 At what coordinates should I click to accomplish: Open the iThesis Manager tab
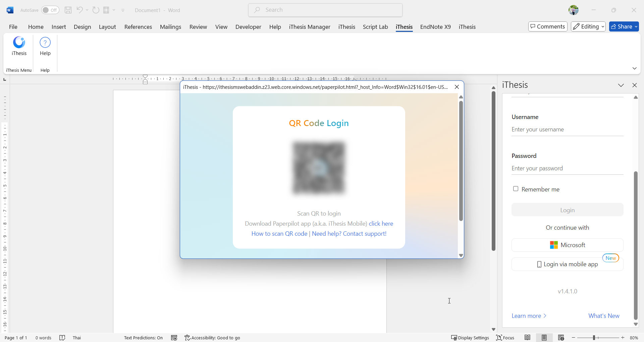[310, 27]
